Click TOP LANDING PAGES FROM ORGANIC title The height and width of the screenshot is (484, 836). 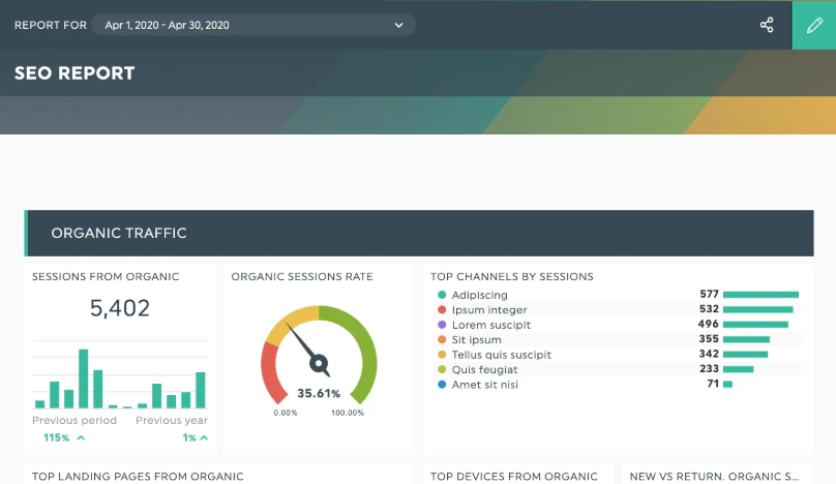coord(138,477)
